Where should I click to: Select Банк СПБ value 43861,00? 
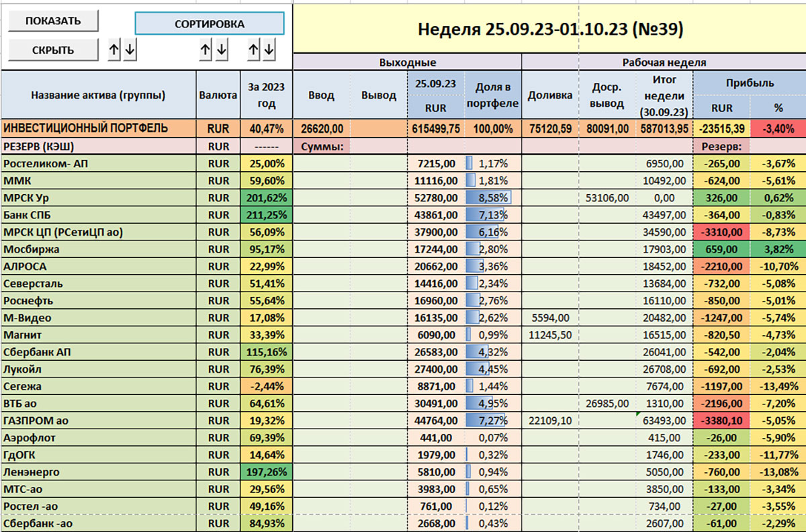(435, 215)
